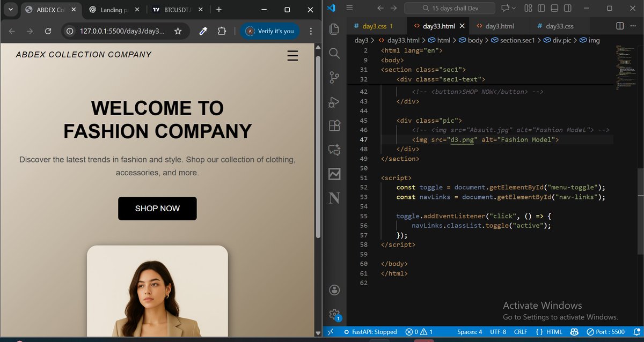Screen dimensions: 644x342
Task: Open the browser extensions puzzle icon
Action: pyautogui.click(x=220, y=31)
